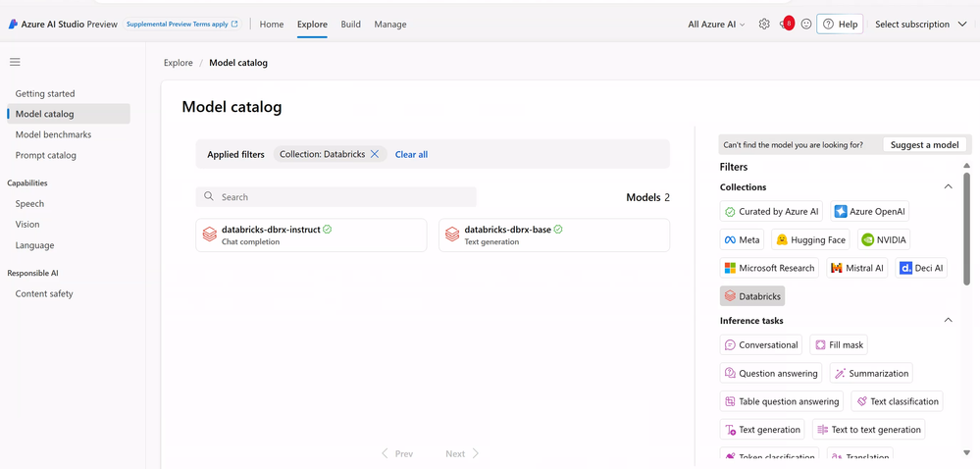Focus the model Search input field
Image resolution: width=980 pixels, height=469 pixels.
[336, 196]
